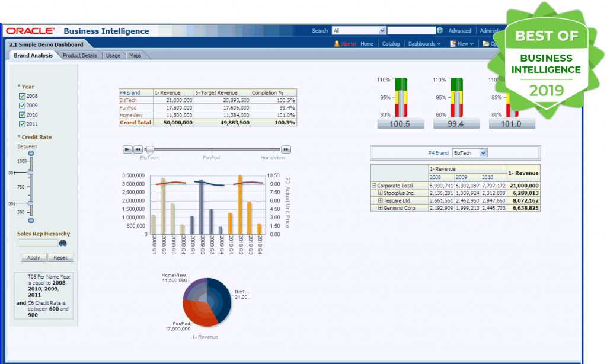Increase the Credit Rate slider with the plus icon

point(31,154)
